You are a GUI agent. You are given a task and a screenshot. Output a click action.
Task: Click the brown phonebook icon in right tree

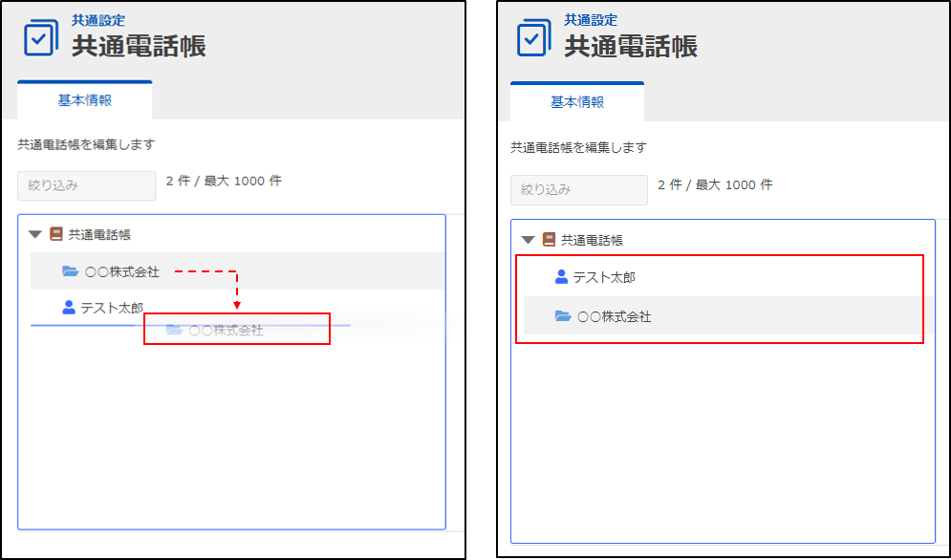click(549, 240)
